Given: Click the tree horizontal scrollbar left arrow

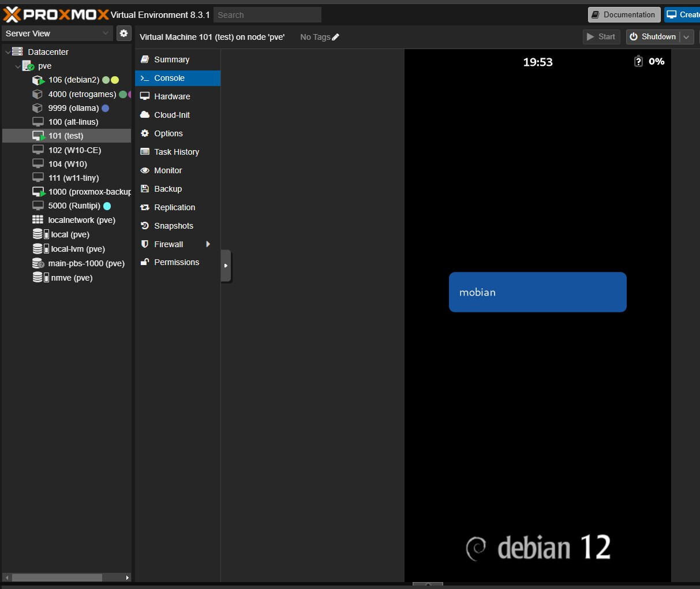Looking at the screenshot, I should [6, 577].
